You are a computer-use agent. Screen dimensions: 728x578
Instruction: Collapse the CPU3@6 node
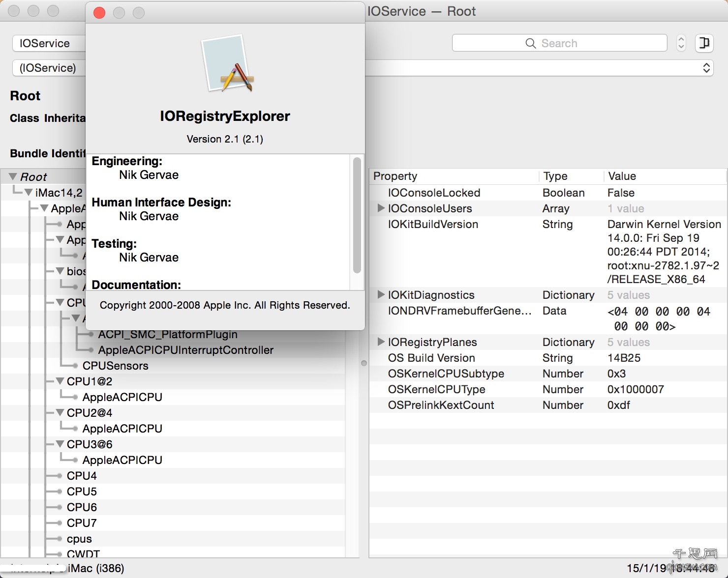click(60, 444)
